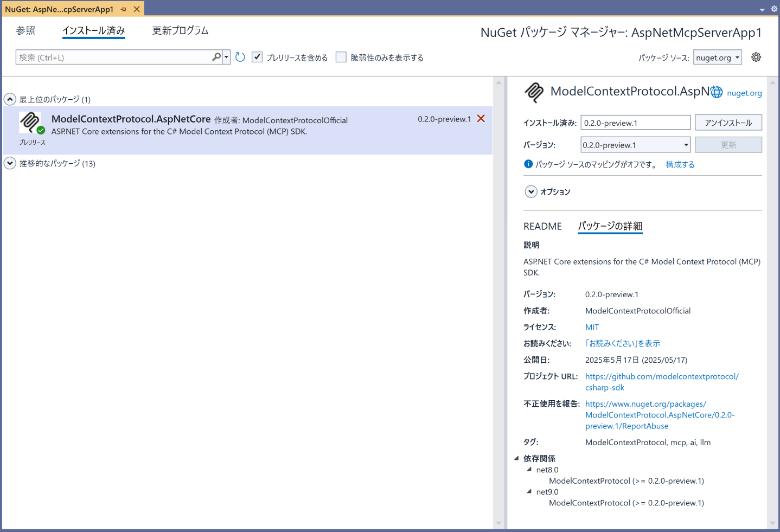Click the tags ModelContextProtocol, mcp, ai, llm

coord(648,442)
